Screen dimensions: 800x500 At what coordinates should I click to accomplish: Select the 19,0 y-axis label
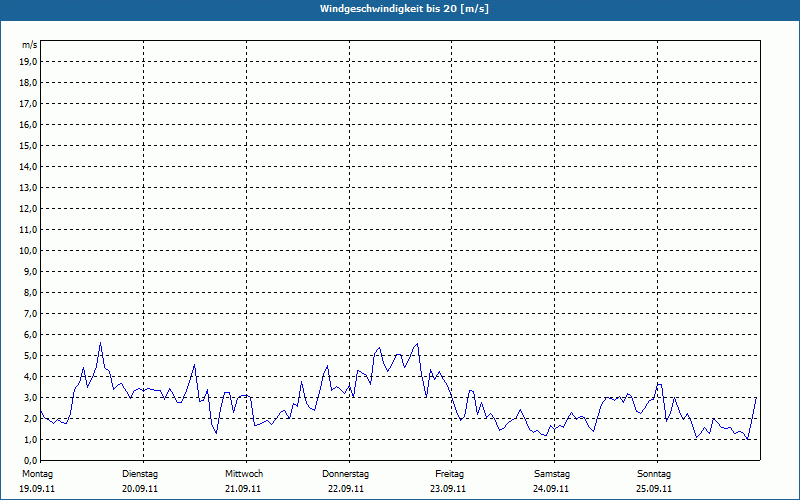[x=28, y=62]
